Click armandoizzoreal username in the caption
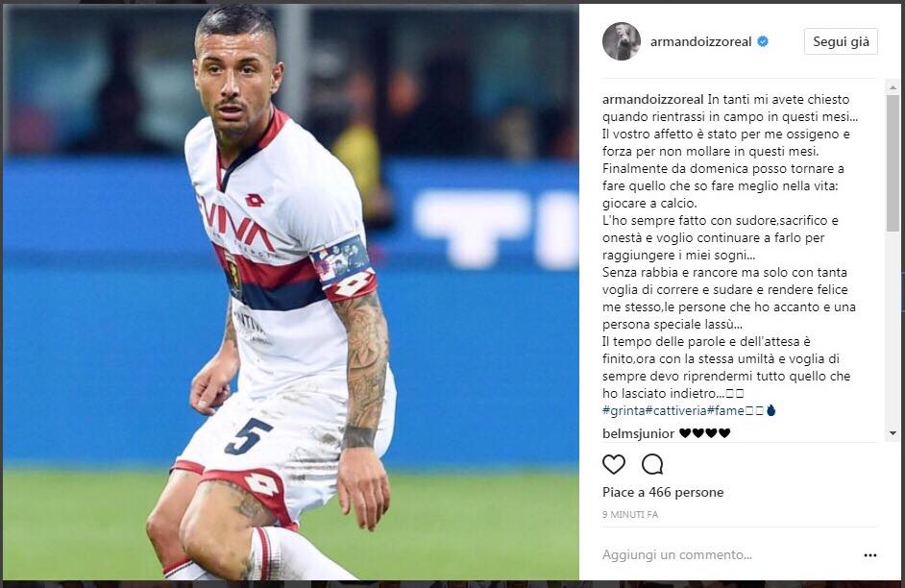The width and height of the screenshot is (905, 588). (652, 99)
